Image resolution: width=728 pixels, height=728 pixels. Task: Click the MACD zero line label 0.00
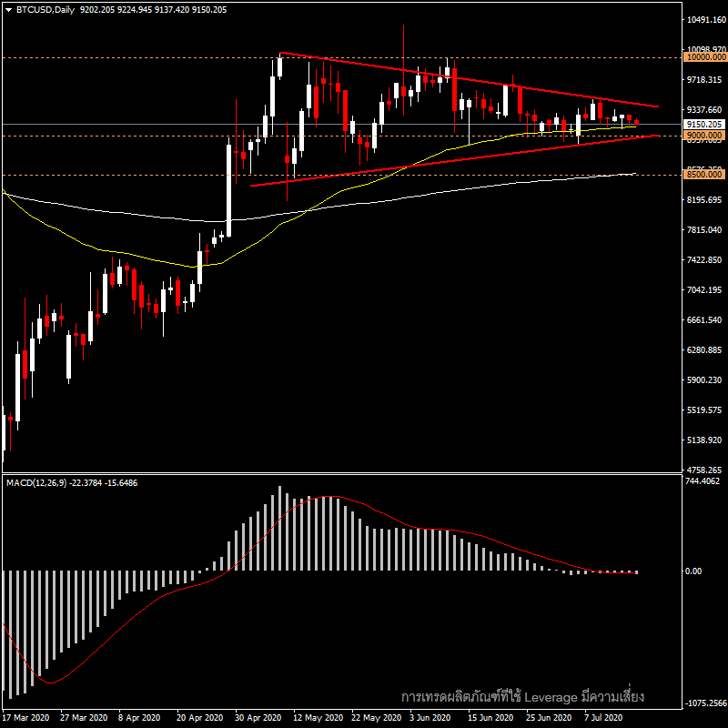693,569
